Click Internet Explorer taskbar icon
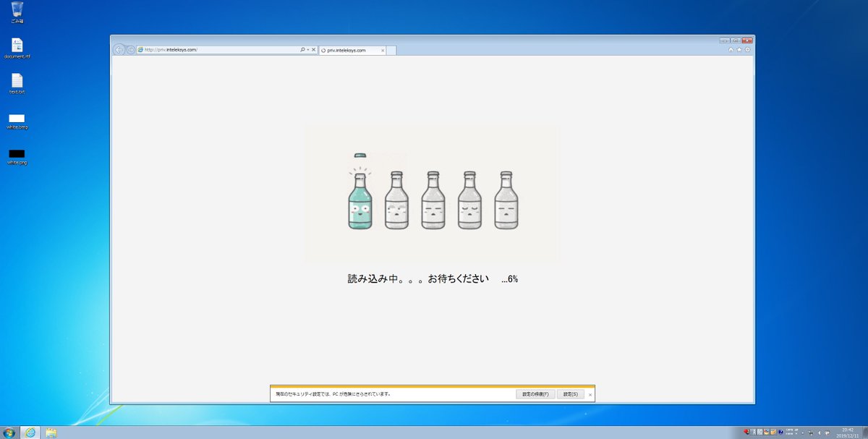The width and height of the screenshot is (868, 439). click(x=30, y=432)
